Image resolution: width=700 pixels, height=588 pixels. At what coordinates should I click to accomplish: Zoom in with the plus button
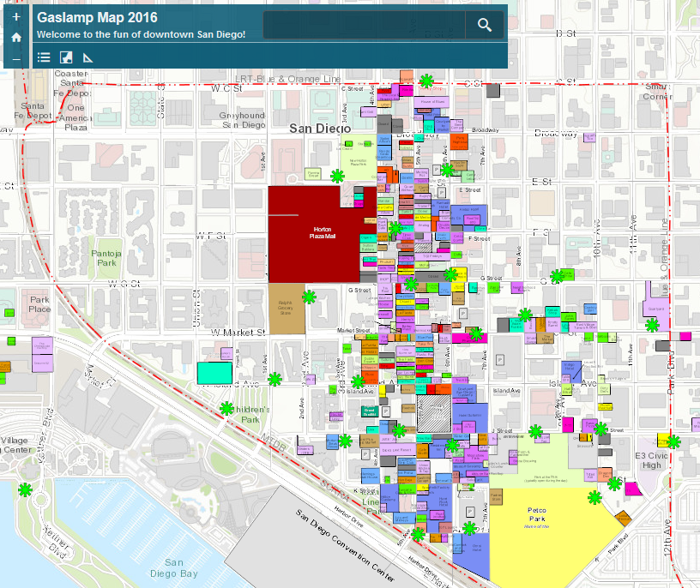pos(16,16)
